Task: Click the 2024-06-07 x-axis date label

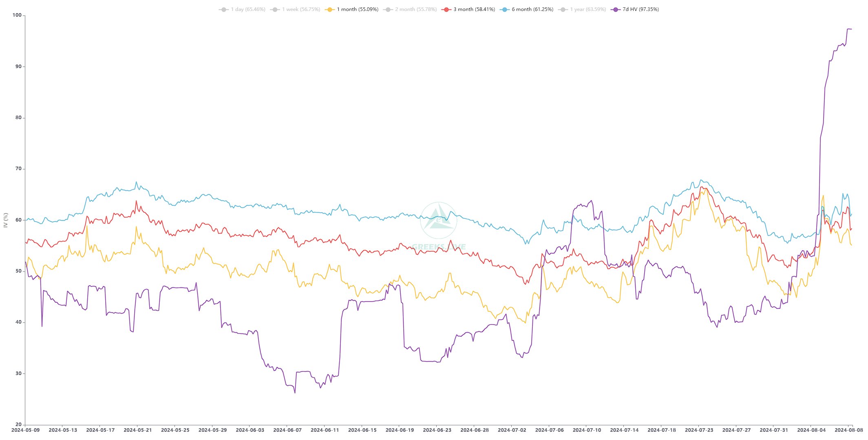Action: 287,430
